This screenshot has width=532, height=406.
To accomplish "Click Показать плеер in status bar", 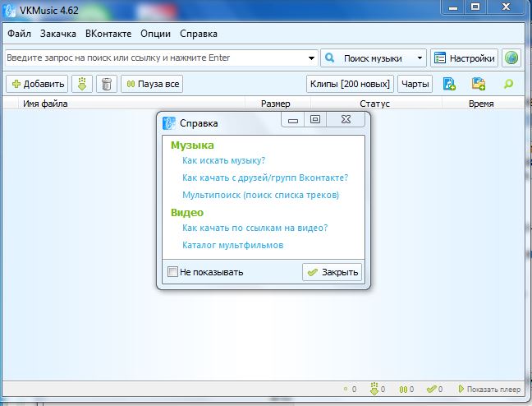I will tap(489, 390).
